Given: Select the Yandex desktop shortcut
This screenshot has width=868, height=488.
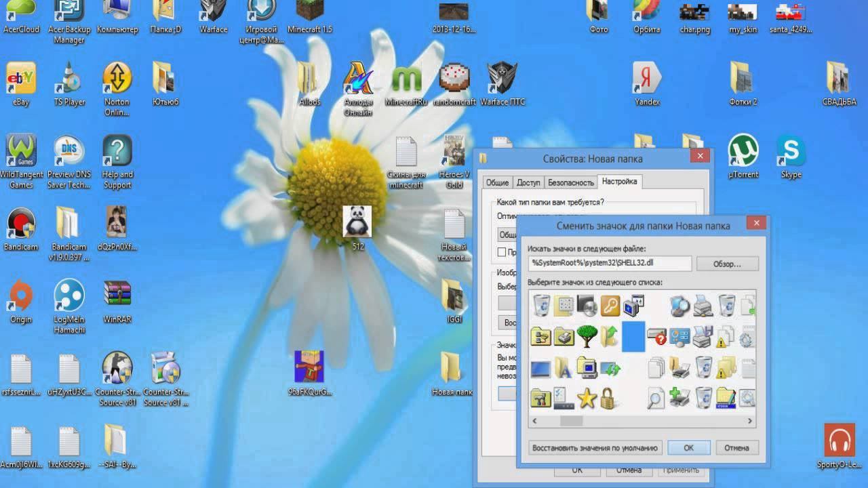Looking at the screenshot, I should click(647, 83).
